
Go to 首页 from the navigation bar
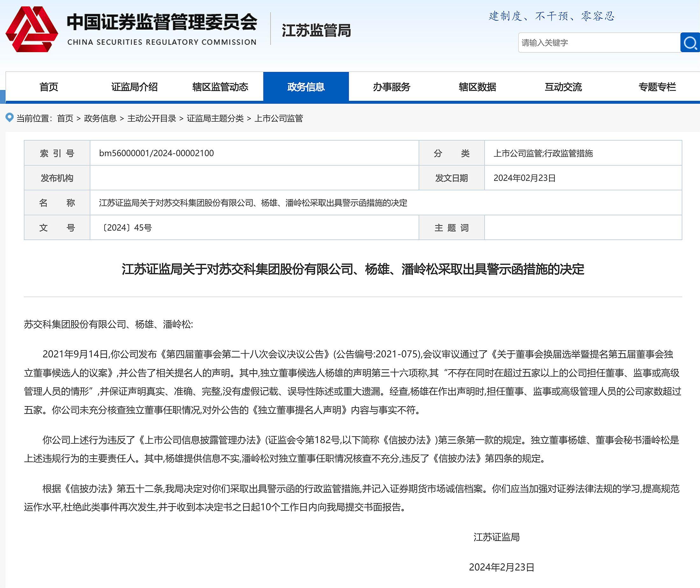49,87
